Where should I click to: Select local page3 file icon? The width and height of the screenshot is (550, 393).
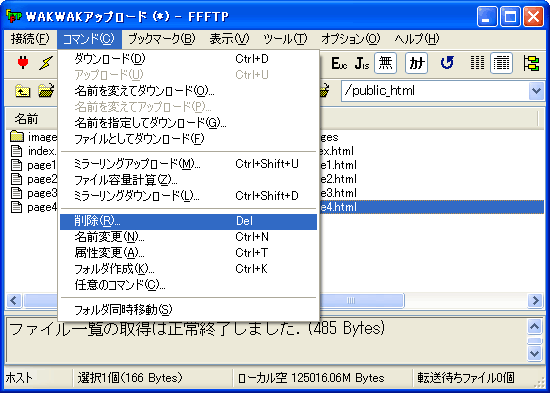16,193
